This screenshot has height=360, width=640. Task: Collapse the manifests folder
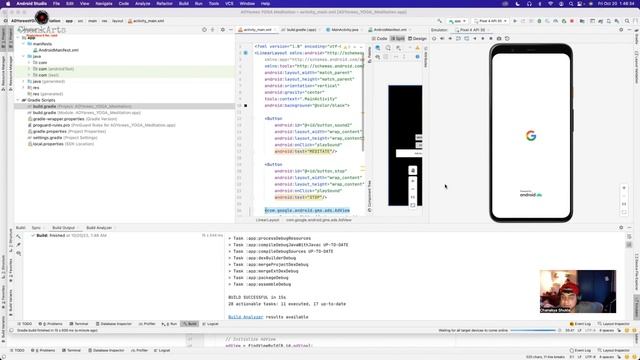click(x=24, y=44)
